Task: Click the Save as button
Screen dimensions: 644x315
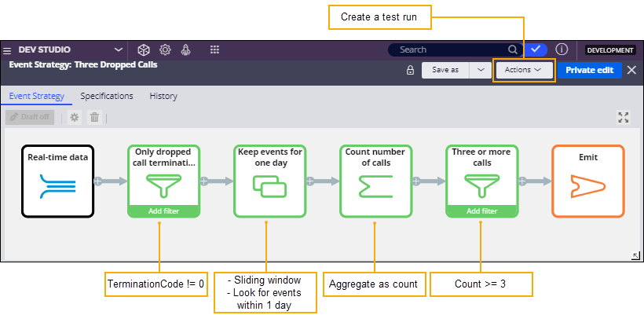Action: (x=445, y=70)
